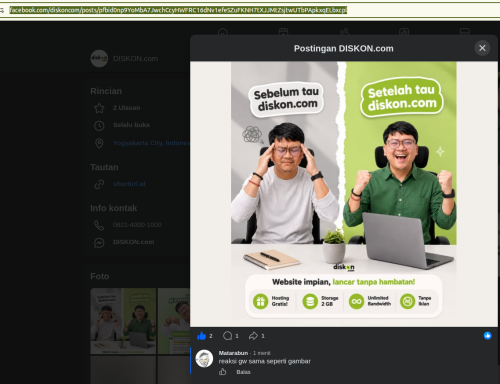Click the browser address bar URL

178,10
